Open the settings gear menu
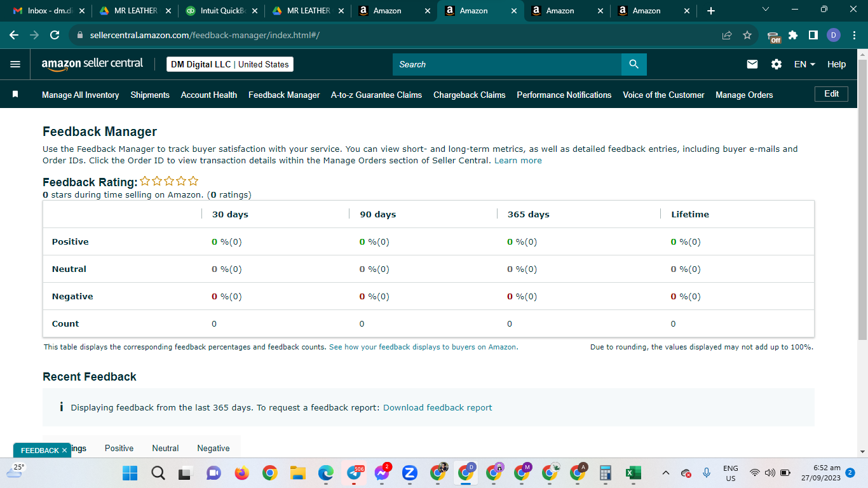The height and width of the screenshot is (488, 868). click(776, 64)
